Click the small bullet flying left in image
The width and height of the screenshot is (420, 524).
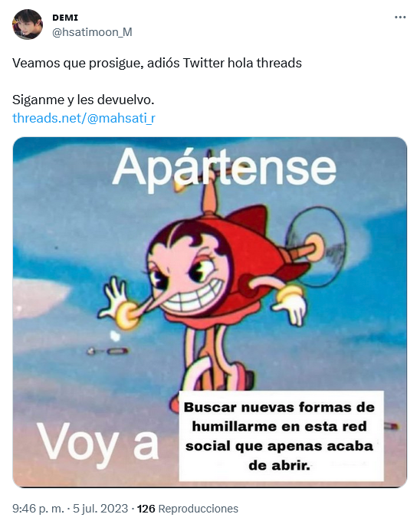(x=107, y=351)
